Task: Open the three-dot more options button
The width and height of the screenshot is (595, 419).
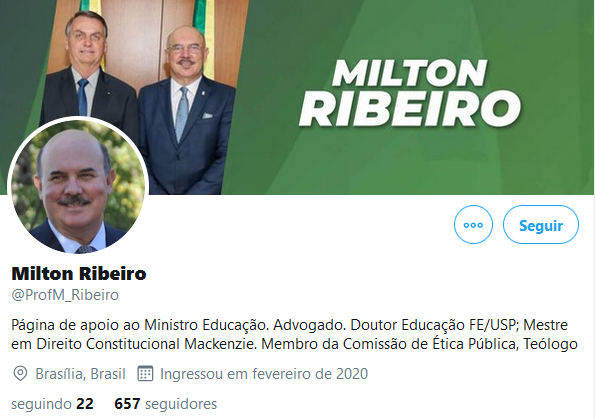Action: pos(473,225)
